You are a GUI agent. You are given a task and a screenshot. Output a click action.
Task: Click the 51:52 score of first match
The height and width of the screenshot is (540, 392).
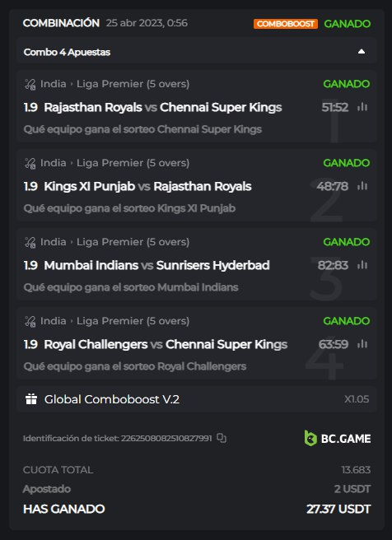335,107
